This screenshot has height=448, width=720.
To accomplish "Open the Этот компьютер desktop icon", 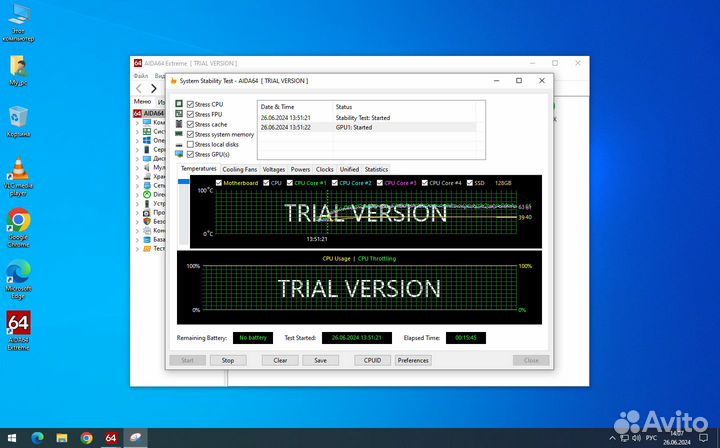I will pos(18,21).
